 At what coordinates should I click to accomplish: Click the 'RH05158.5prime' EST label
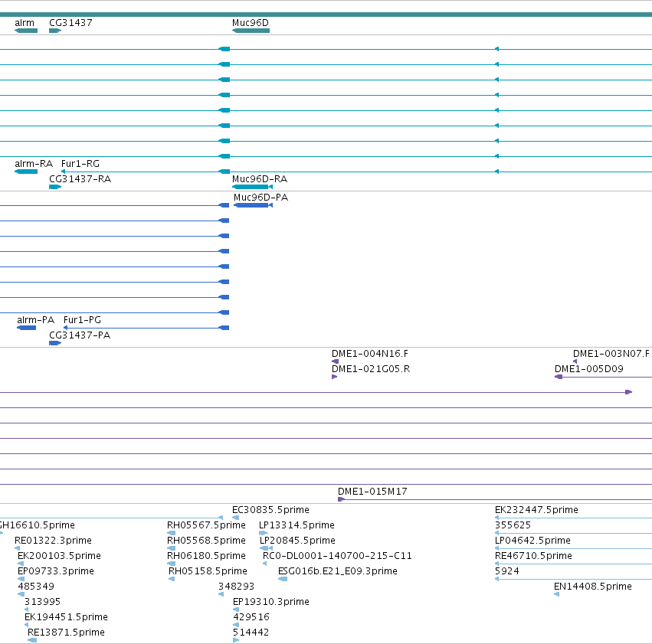(x=208, y=571)
